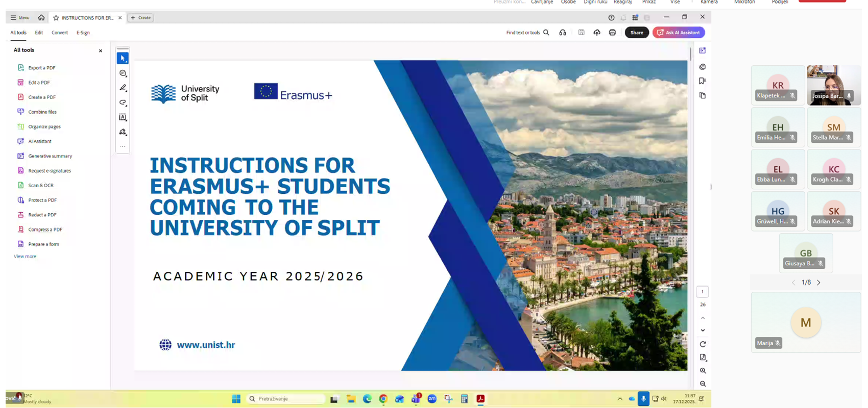This screenshot has width=868, height=408.
Task: Go to previous page with up chevron
Action: coord(703,318)
